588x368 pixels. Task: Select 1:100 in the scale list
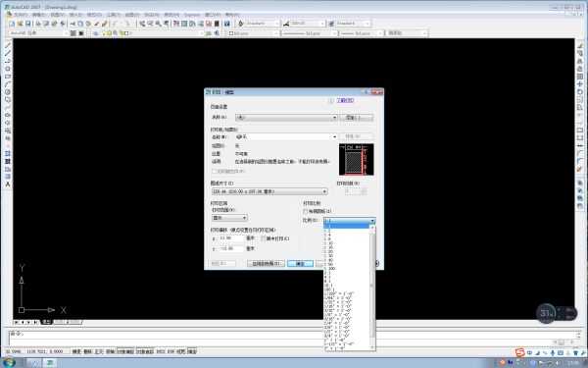[x=347, y=269]
